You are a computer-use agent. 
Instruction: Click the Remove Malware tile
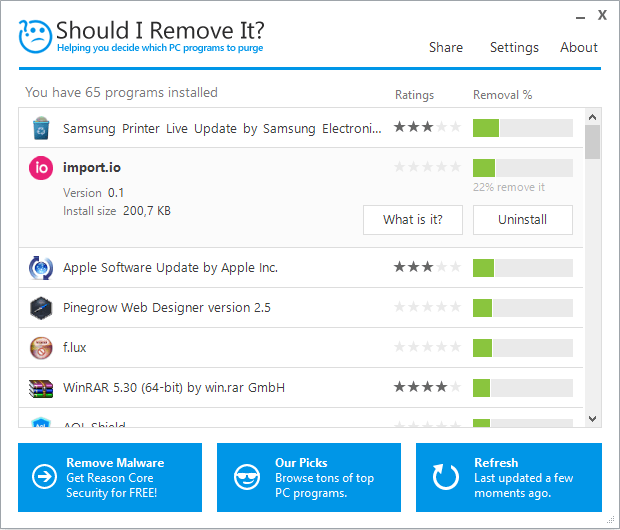[110, 477]
